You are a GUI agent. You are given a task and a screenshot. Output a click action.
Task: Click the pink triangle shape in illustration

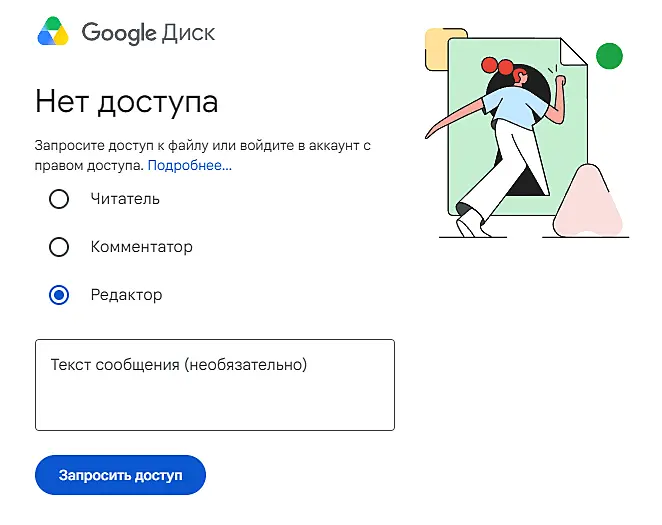(x=588, y=202)
